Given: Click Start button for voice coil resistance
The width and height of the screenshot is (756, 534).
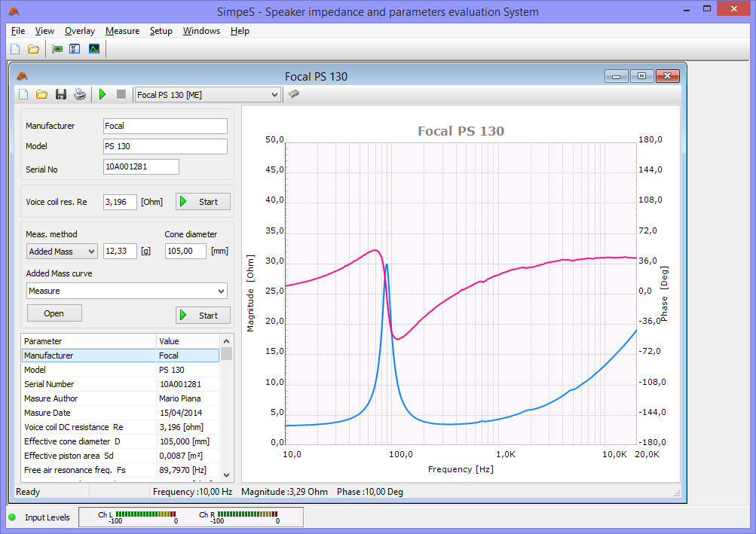Looking at the screenshot, I should 203,202.
